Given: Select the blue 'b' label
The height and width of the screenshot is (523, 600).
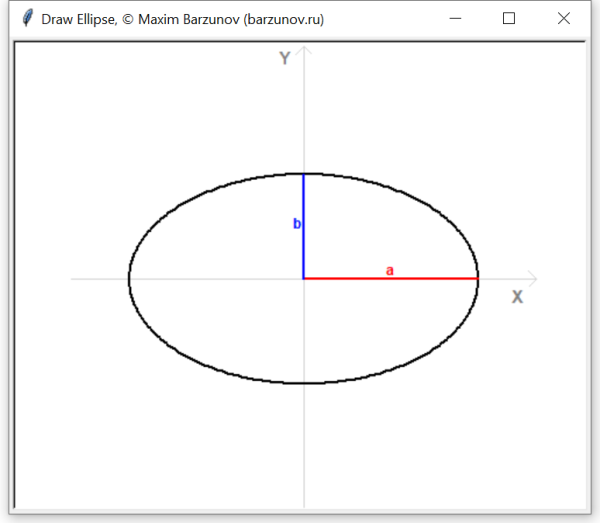Looking at the screenshot, I should click(296, 224).
